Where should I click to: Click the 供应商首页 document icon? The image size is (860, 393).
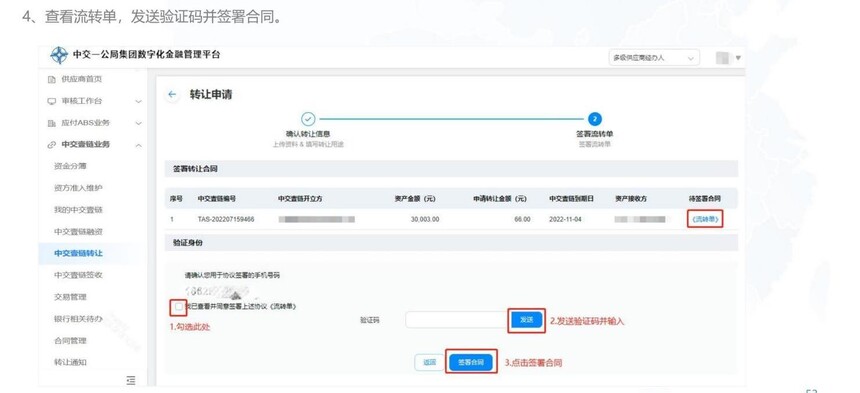pos(52,79)
